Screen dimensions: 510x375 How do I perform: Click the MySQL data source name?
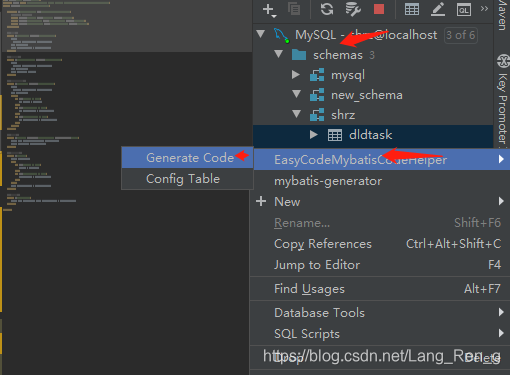pyautogui.click(x=366, y=35)
